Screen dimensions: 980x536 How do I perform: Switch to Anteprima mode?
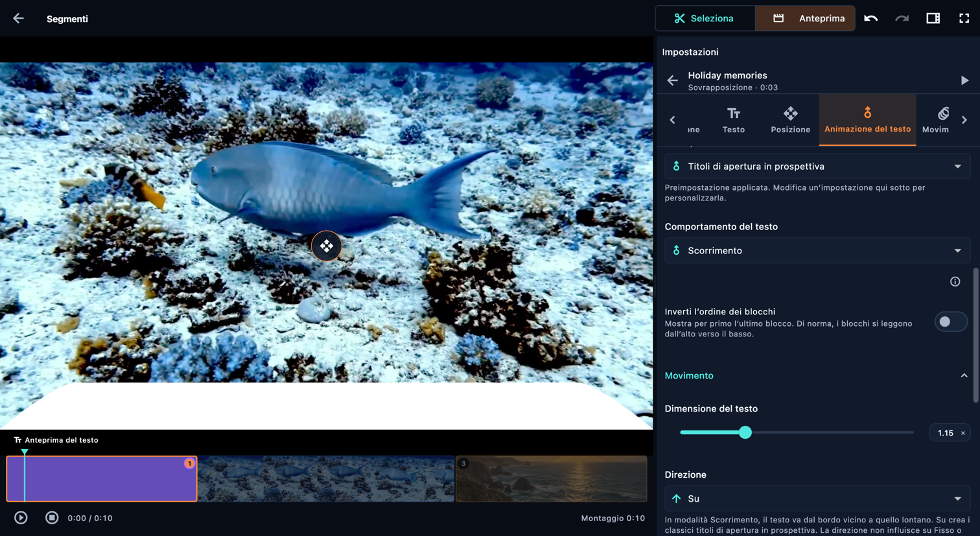(x=805, y=19)
